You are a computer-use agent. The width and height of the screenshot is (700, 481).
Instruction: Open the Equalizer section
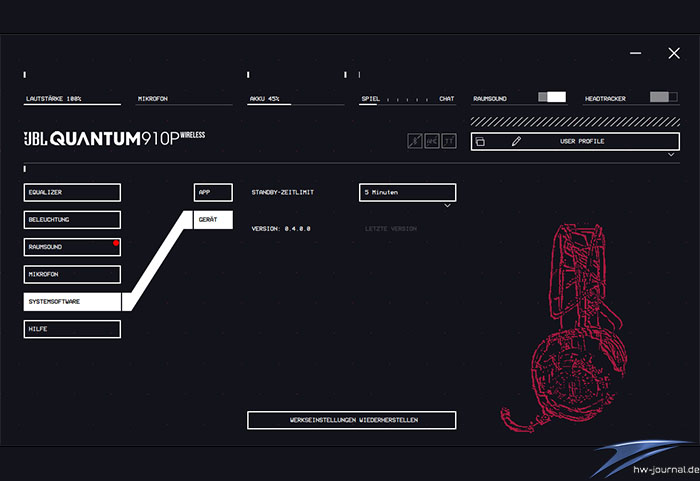click(72, 192)
